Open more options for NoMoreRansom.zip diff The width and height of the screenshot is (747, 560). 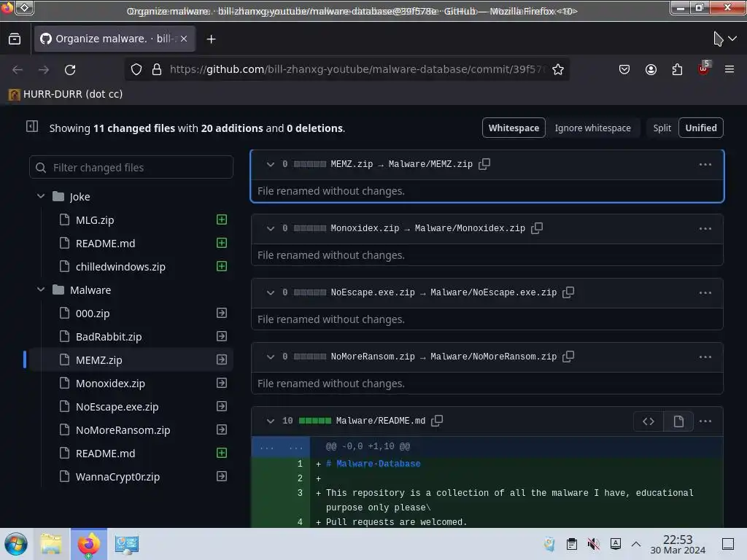705,357
